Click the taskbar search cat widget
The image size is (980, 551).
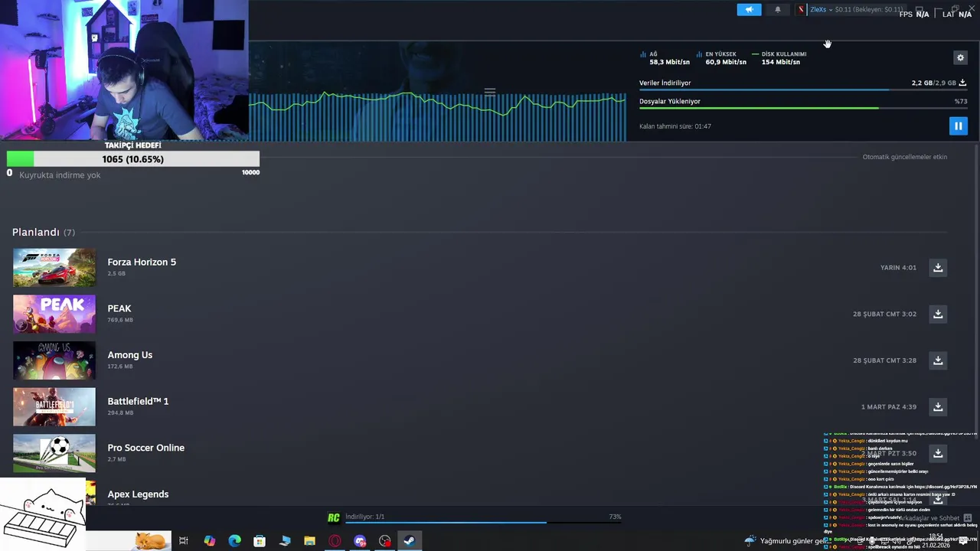151,541
